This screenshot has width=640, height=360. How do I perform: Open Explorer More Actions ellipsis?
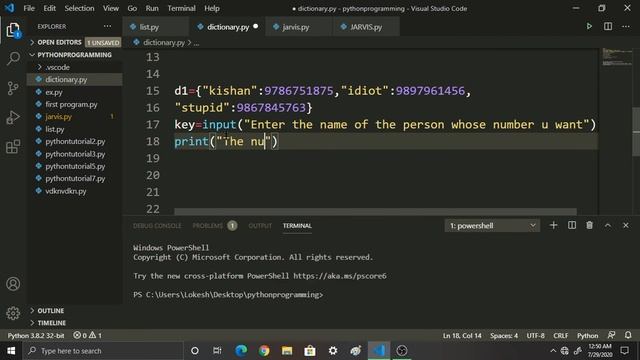(107, 26)
